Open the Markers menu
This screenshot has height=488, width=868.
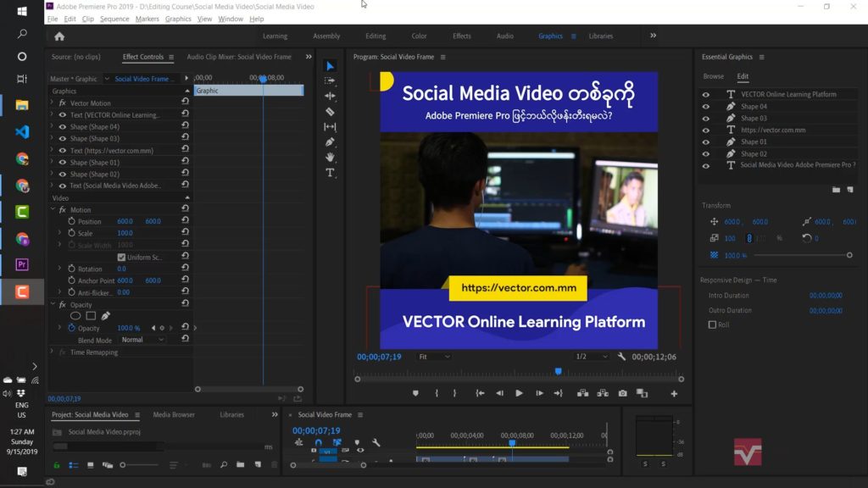(x=147, y=19)
